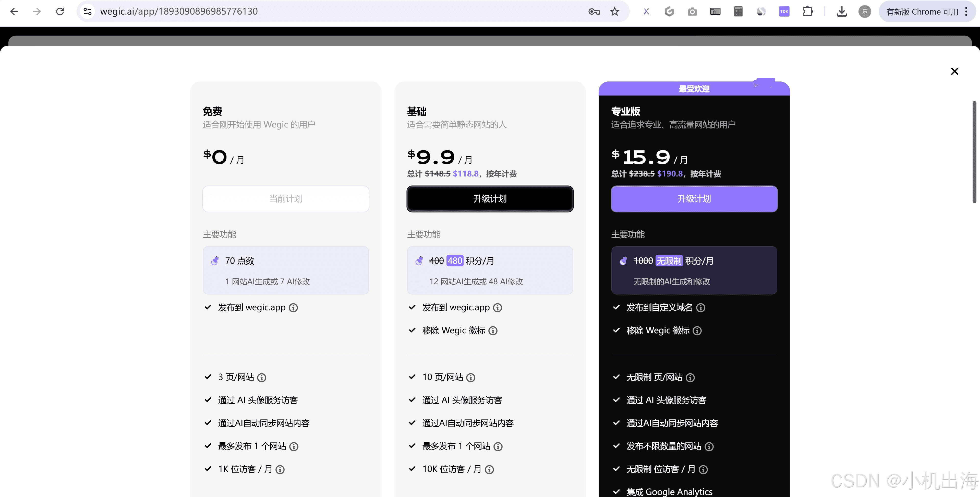Open the Chrome profile avatar
980x497 pixels.
coord(865,11)
